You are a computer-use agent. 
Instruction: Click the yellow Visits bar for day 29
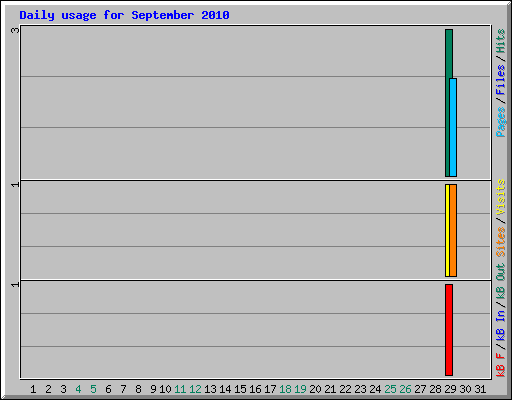click(x=447, y=230)
